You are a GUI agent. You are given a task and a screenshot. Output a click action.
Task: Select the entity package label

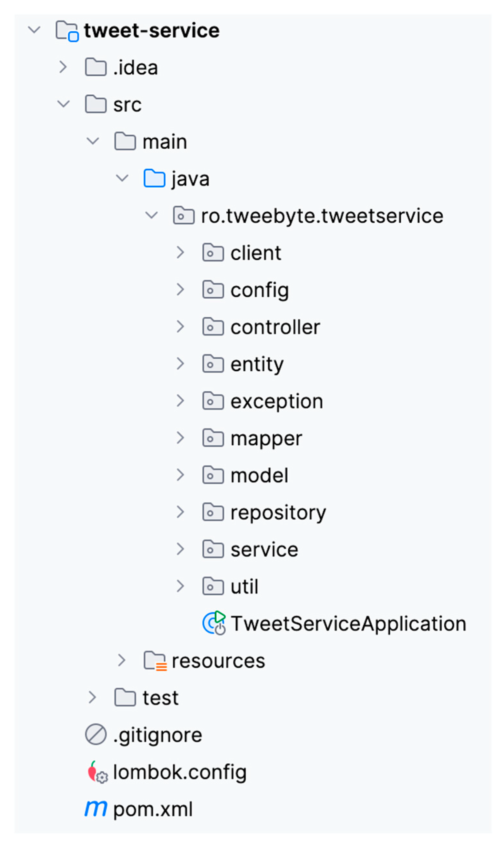coord(257,364)
